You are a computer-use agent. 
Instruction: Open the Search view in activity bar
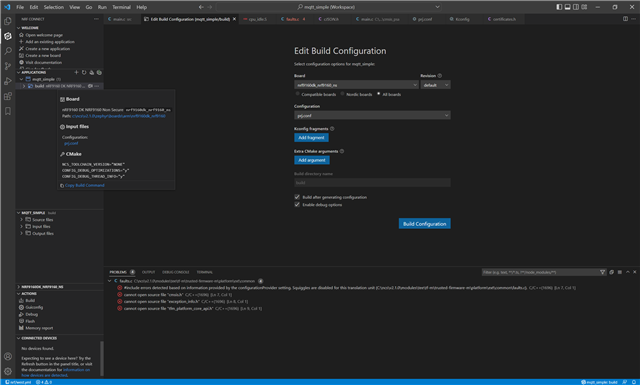[x=8, y=51]
